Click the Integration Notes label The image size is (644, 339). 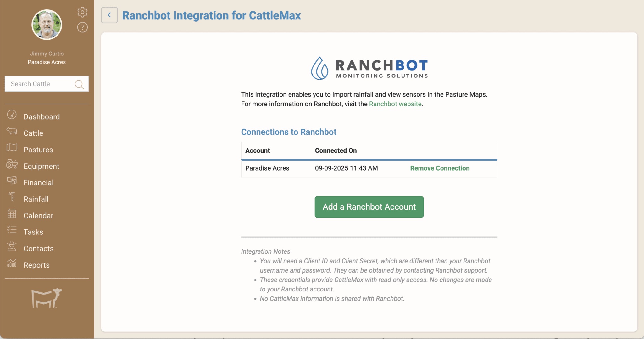coord(265,251)
